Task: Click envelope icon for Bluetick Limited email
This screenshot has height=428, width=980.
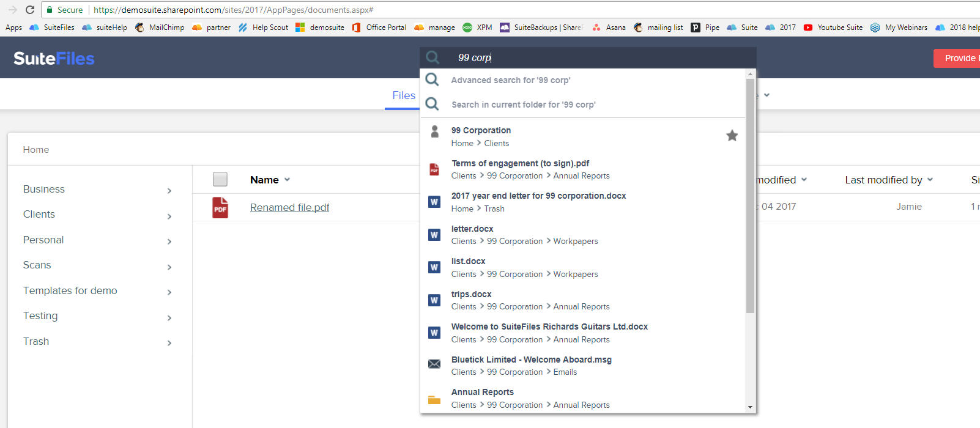Action: (x=434, y=364)
